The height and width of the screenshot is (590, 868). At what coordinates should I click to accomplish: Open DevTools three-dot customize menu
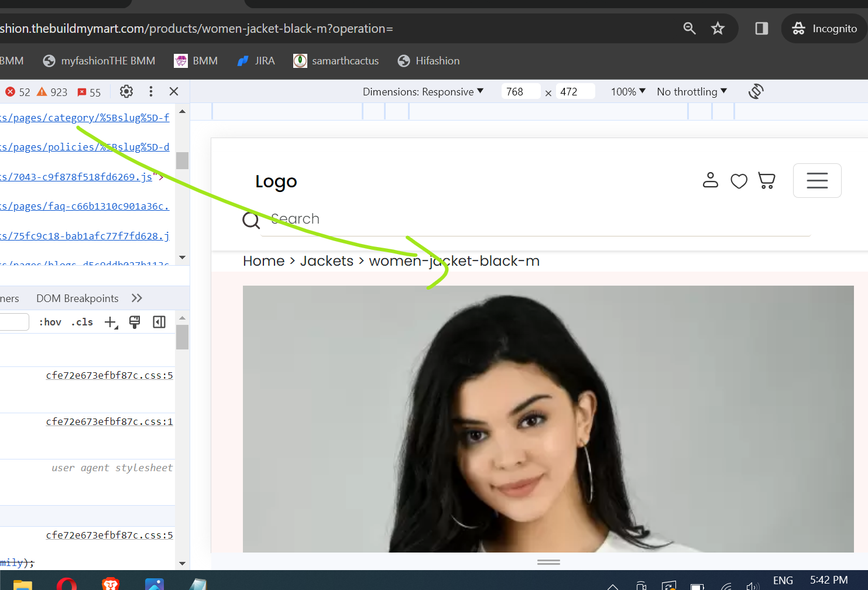[x=151, y=91]
